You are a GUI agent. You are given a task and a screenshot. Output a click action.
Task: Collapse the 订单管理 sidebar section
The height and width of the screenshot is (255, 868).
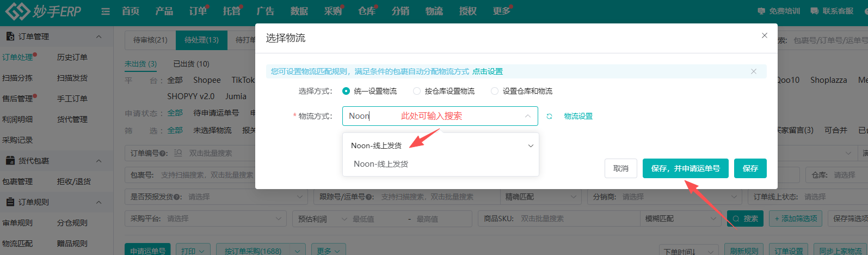pos(99,37)
